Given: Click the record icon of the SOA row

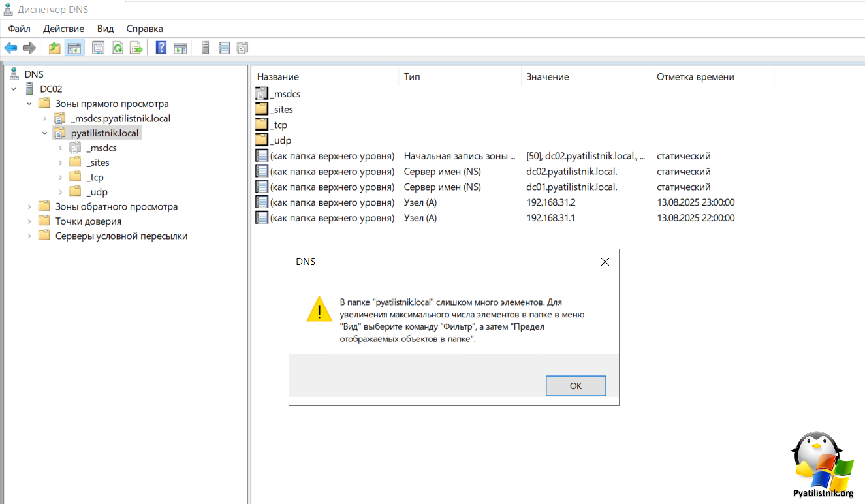Looking at the screenshot, I should (x=262, y=156).
